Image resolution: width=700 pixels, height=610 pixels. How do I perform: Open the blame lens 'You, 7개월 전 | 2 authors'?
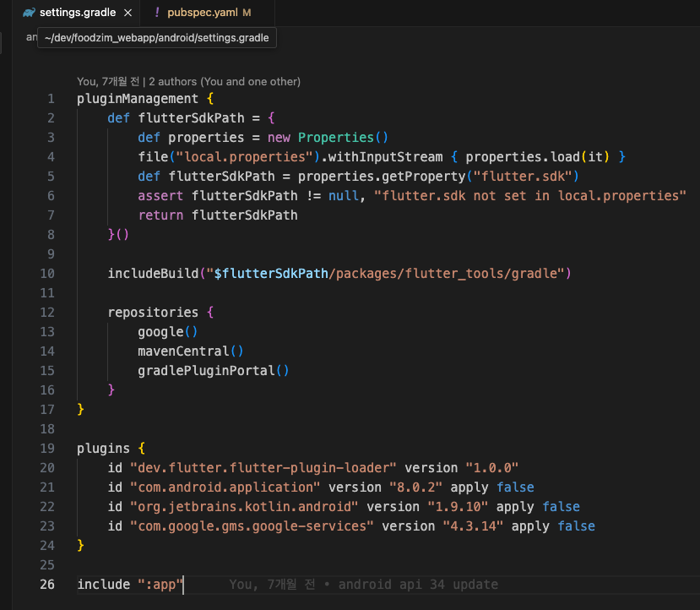point(188,82)
